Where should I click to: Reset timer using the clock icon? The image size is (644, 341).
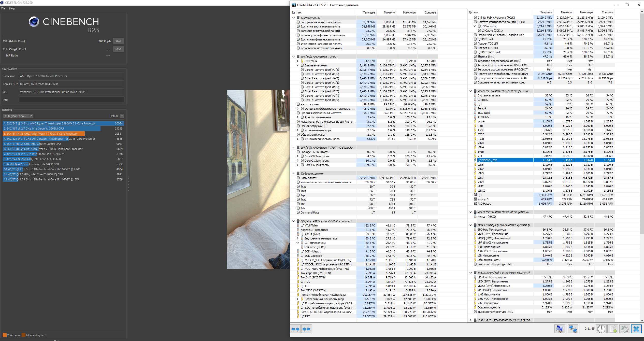[x=601, y=329]
